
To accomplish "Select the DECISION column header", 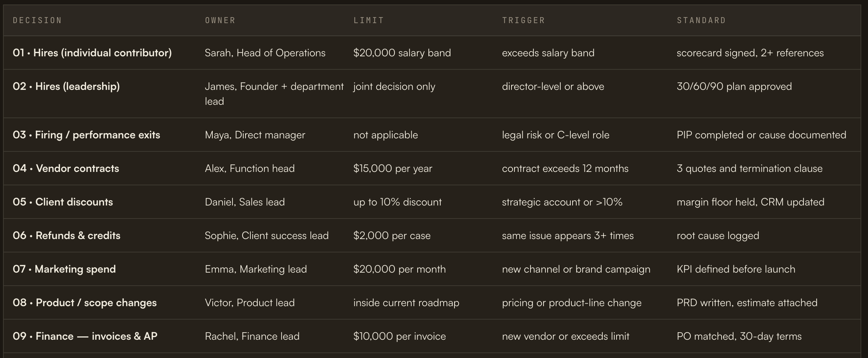I will pyautogui.click(x=37, y=20).
